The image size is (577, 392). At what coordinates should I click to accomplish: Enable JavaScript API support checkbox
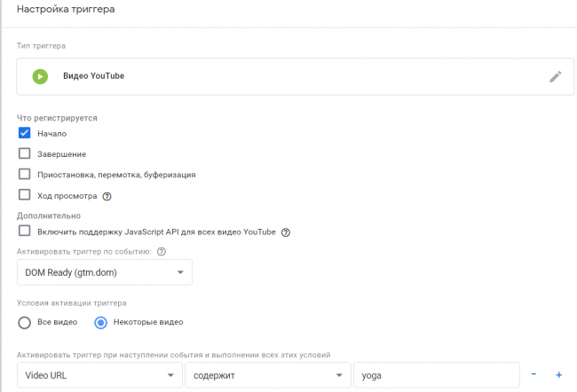(25, 231)
